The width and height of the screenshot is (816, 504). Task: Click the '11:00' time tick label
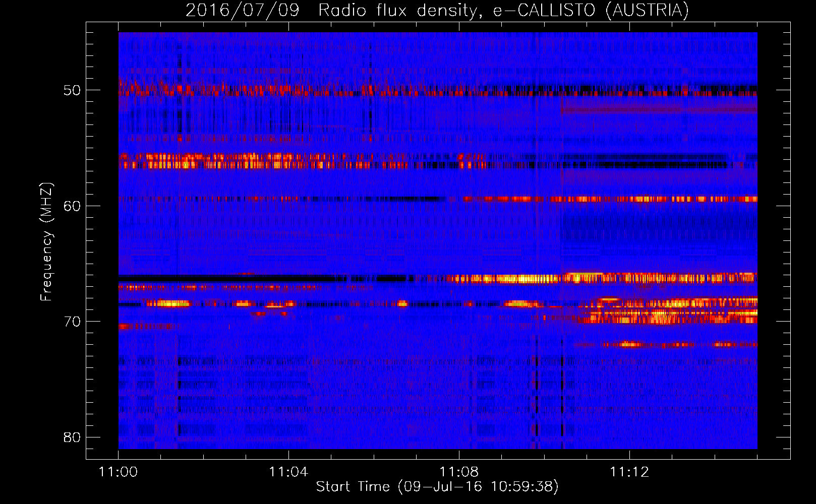118,472
